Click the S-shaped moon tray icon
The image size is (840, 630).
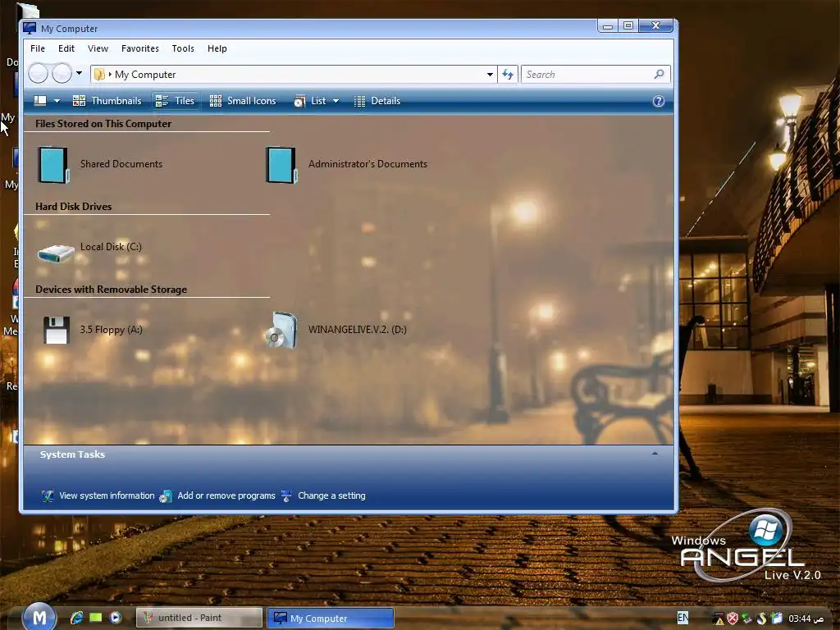[761, 619]
